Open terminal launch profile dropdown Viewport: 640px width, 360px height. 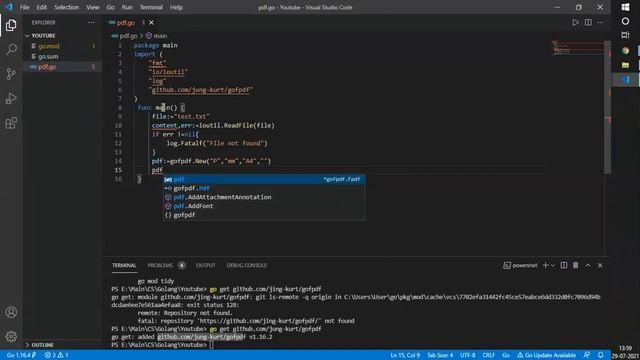coord(553,265)
